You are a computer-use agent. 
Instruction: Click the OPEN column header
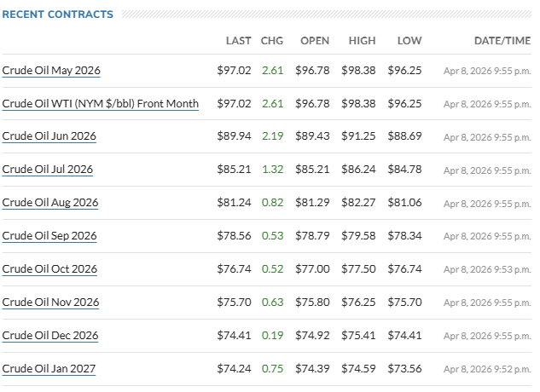click(x=315, y=41)
